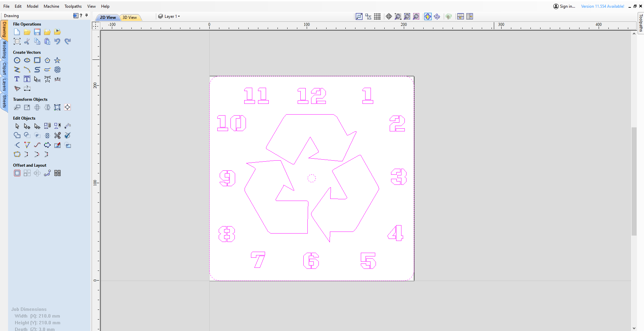This screenshot has width=644, height=331.
Task: Open Drawing panel help question mark
Action: 81,15
